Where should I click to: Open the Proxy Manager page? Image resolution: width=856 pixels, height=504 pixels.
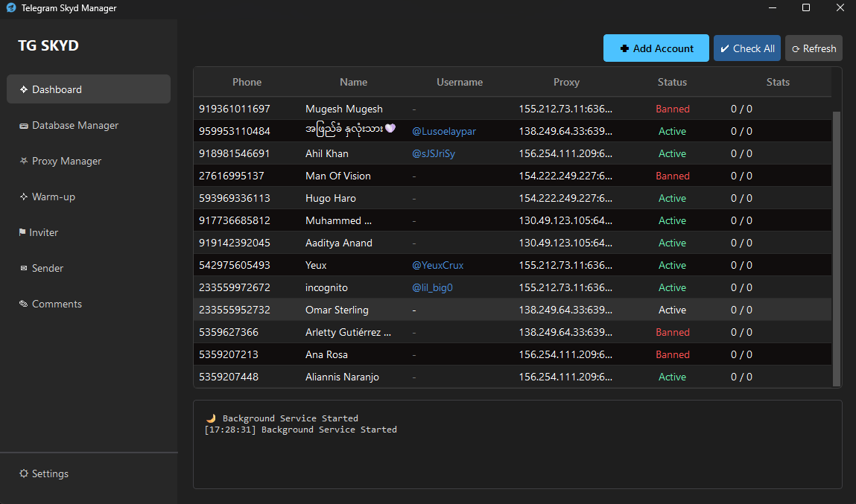[x=66, y=162]
